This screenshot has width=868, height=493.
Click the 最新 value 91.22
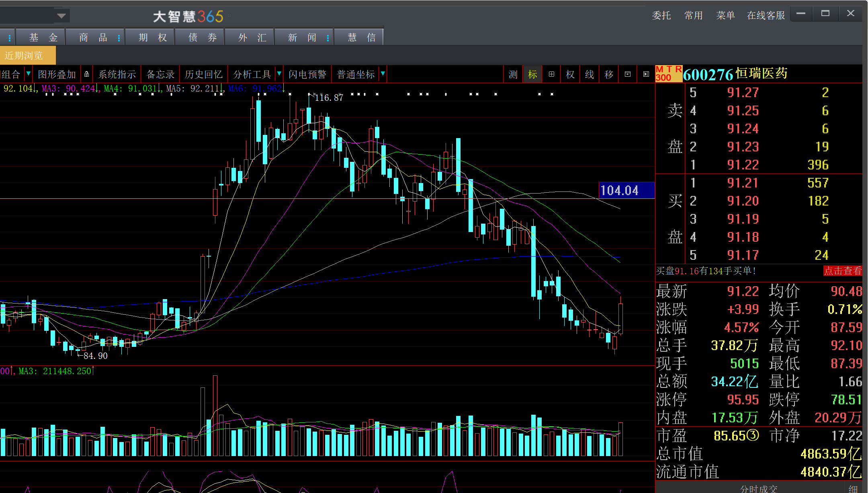743,291
